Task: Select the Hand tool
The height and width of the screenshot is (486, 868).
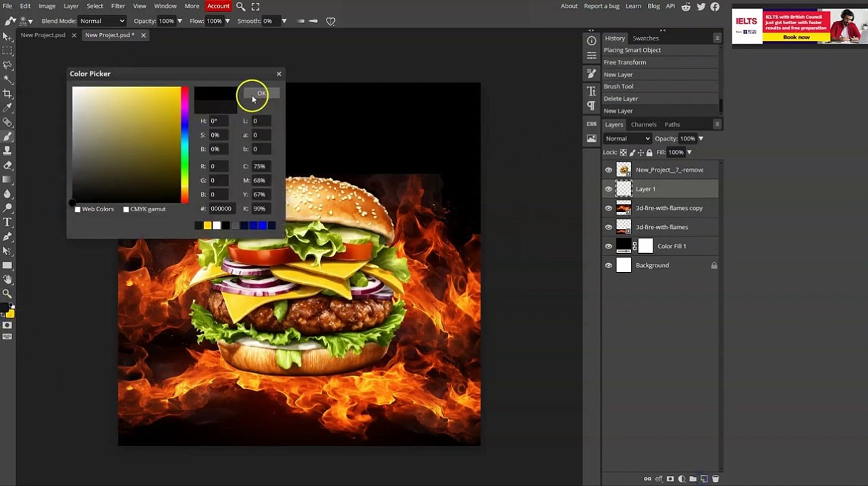Action: pos(7,279)
